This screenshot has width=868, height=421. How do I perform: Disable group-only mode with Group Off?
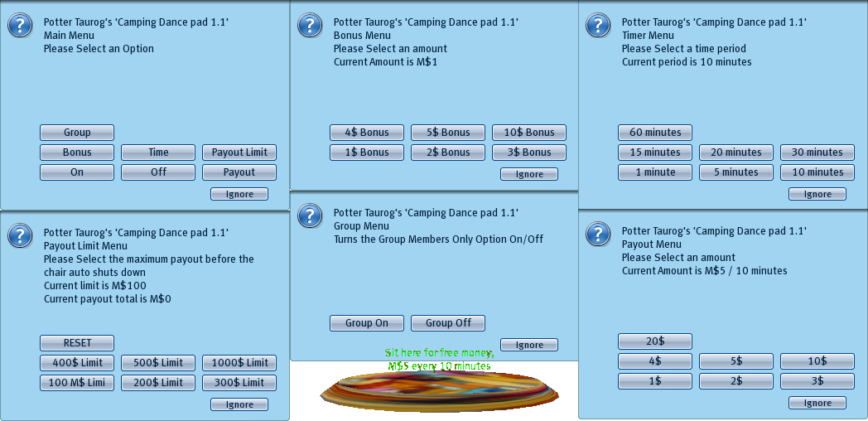point(447,323)
